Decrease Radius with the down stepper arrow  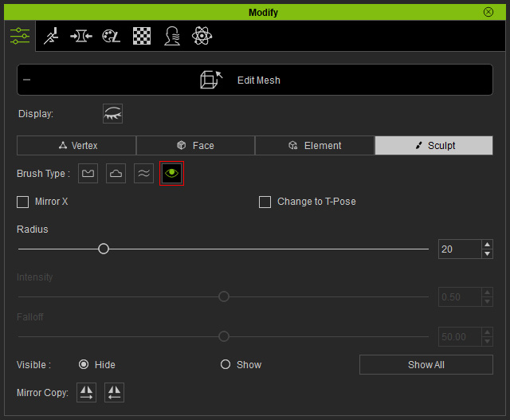click(x=487, y=253)
